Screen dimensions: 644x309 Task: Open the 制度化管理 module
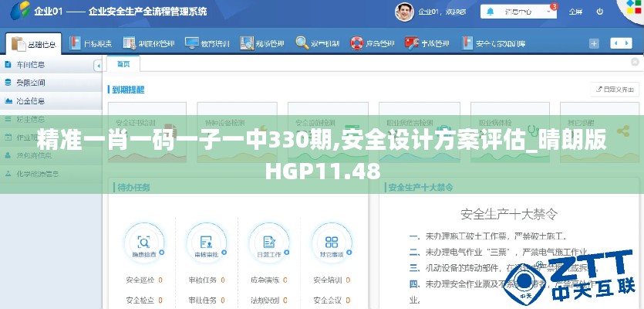149,43
